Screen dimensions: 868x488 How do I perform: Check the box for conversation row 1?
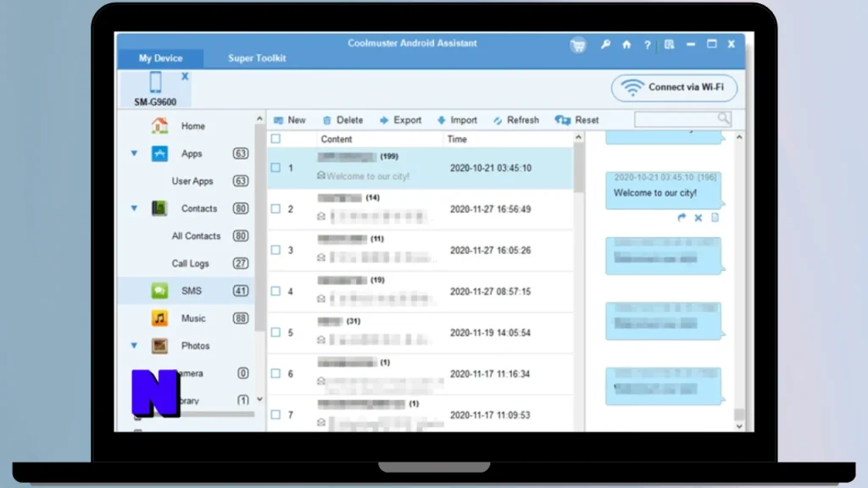pyautogui.click(x=275, y=167)
